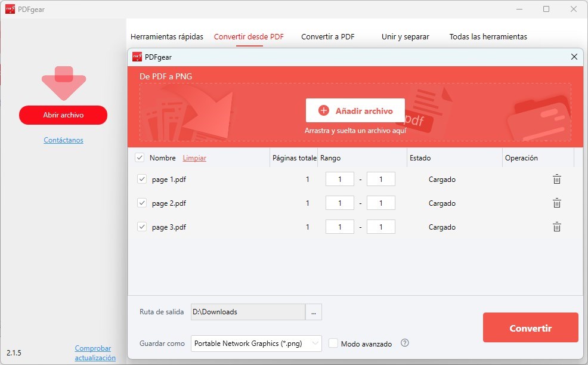
Task: Click the Rango column header
Action: click(x=330, y=158)
